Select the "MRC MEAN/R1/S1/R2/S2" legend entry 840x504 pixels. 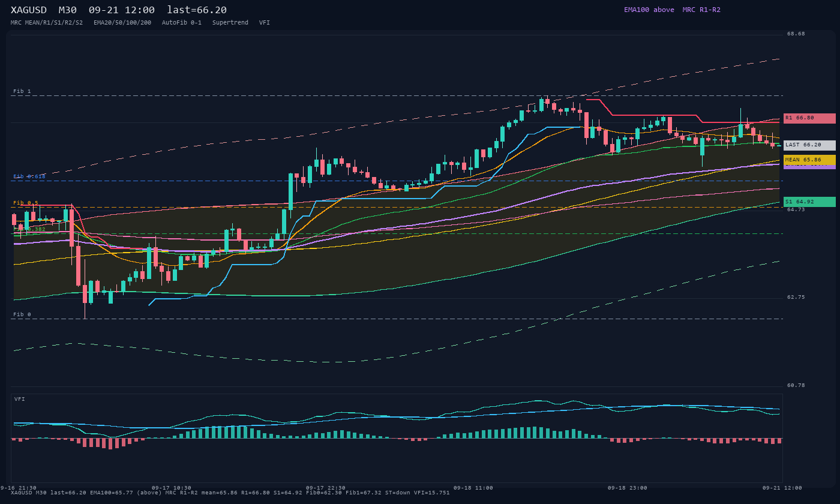47,23
